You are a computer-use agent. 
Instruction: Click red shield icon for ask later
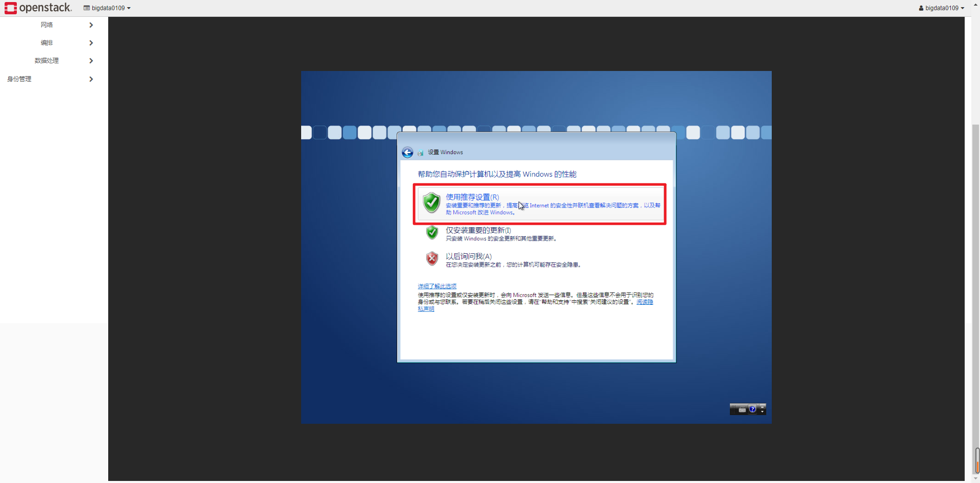pyautogui.click(x=432, y=258)
